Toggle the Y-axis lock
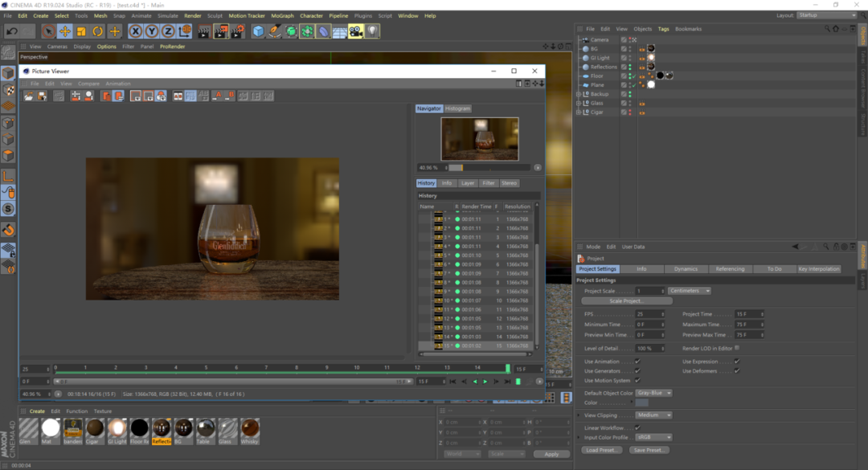868x470 pixels. click(x=152, y=31)
